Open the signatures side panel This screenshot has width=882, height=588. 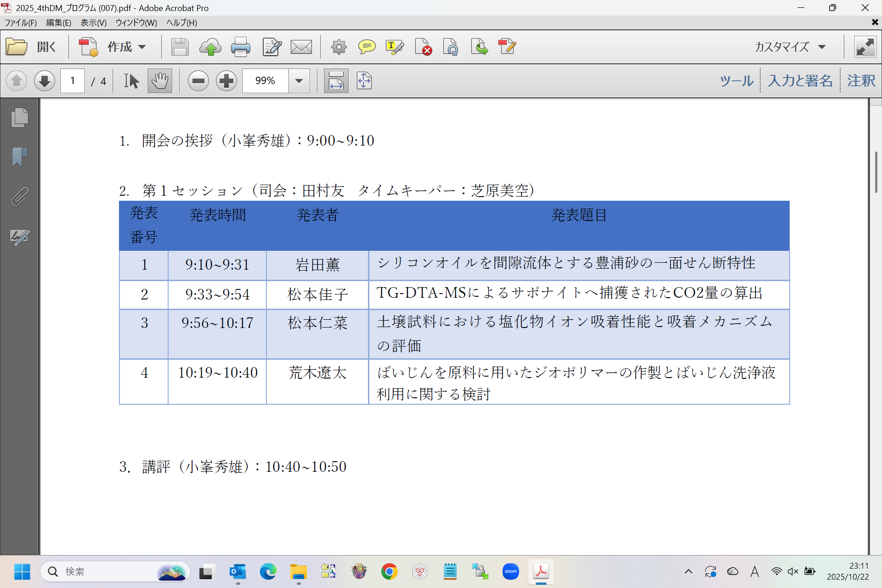tap(19, 237)
